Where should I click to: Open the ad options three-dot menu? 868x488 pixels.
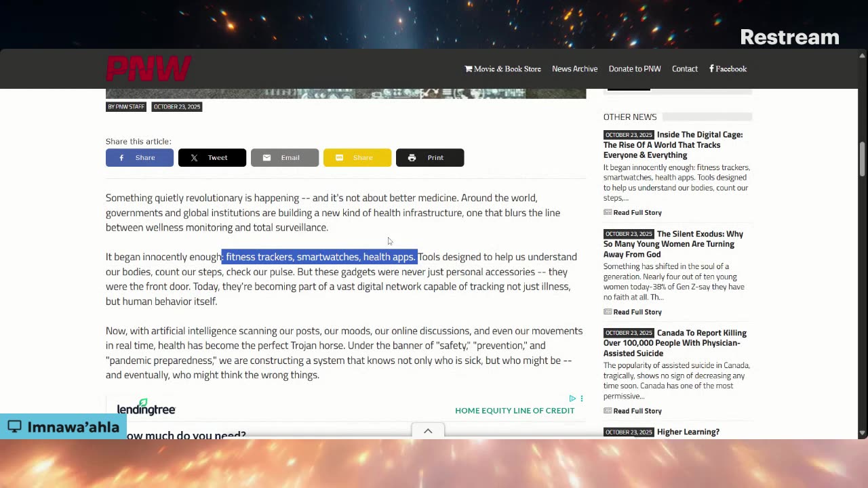[x=581, y=399]
